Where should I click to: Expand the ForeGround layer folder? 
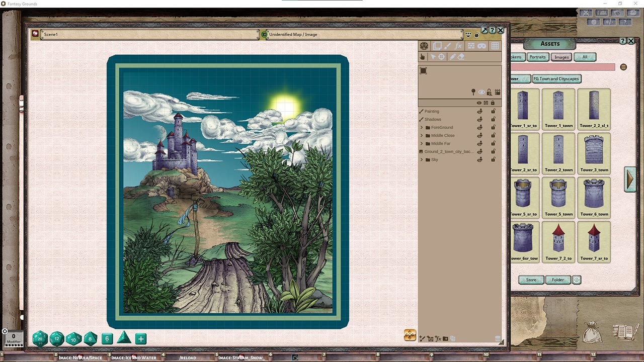(x=422, y=127)
